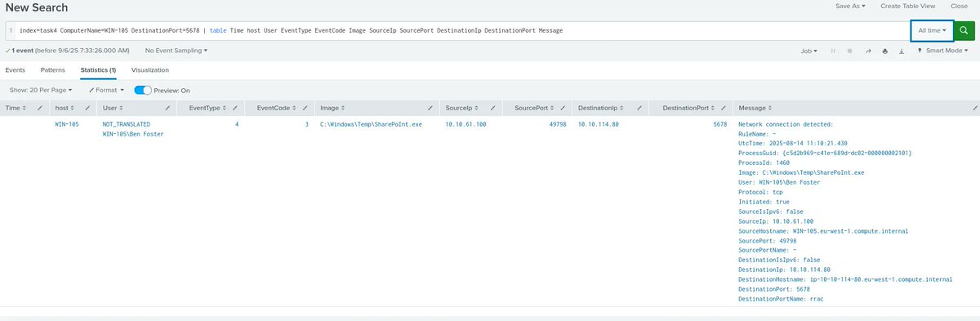The width and height of the screenshot is (980, 321).
Task: Select the Statistics (1) tab
Action: (98, 70)
